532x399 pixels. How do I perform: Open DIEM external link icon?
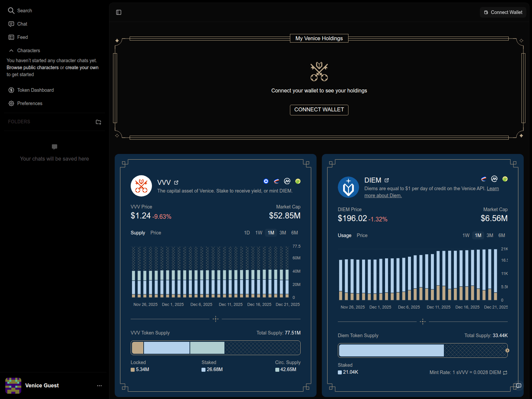(387, 180)
